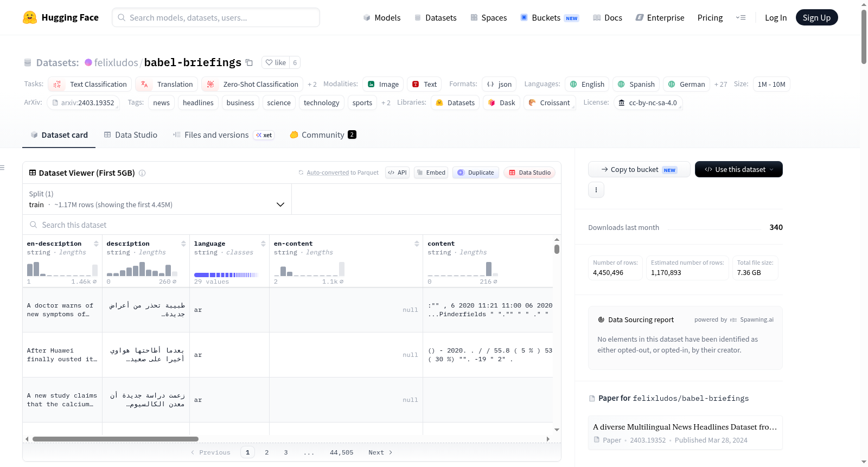Click the Embed button

coord(431,172)
